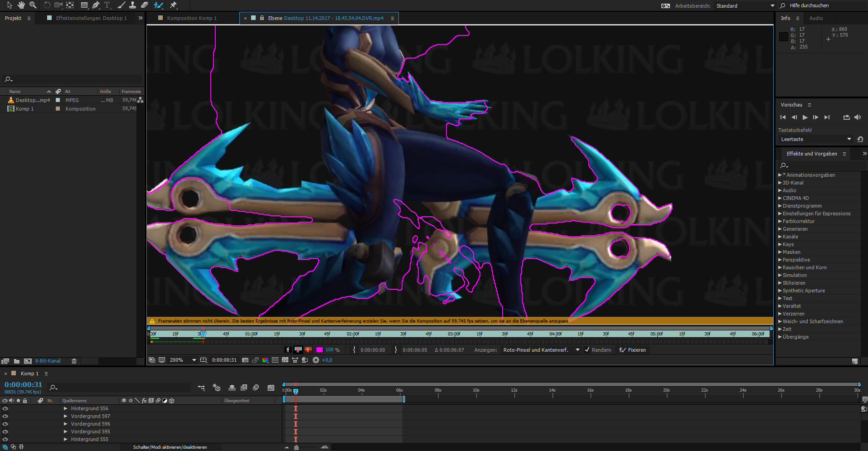Hide the Vordergrund 597 layer
Viewport: 868px width, 451px height.
tap(5, 416)
